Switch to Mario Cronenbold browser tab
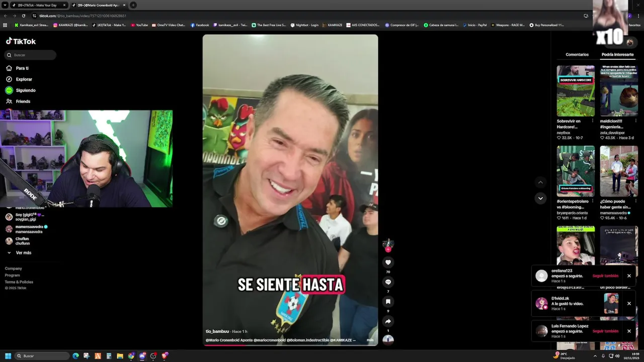644x362 pixels. 99,5
